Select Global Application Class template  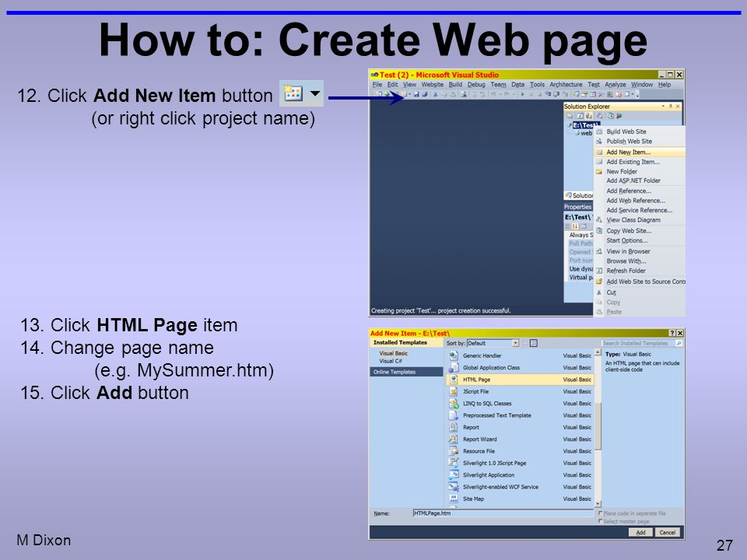pyautogui.click(x=521, y=368)
